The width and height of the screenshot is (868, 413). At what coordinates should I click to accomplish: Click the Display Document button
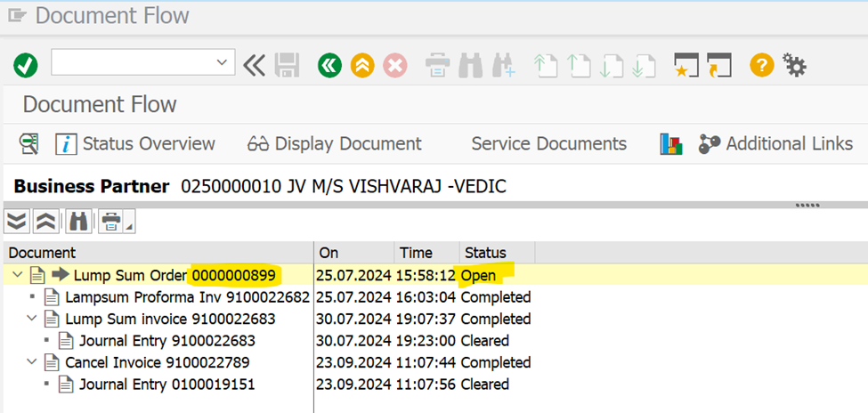(335, 144)
